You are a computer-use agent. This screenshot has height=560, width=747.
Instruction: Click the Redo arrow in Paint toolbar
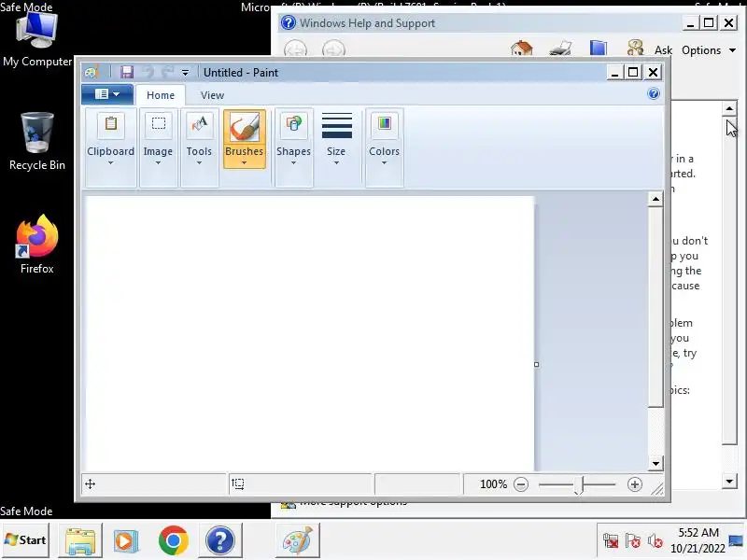tap(167, 72)
